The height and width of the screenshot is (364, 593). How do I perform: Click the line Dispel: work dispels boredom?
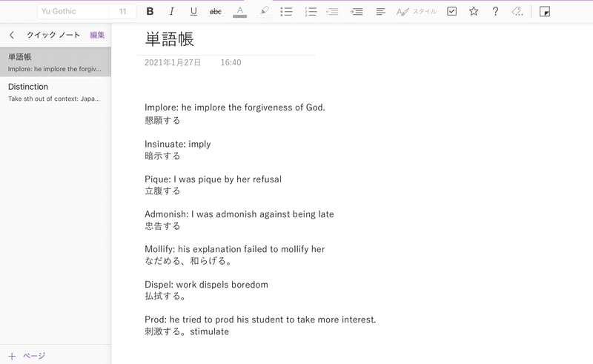point(206,285)
